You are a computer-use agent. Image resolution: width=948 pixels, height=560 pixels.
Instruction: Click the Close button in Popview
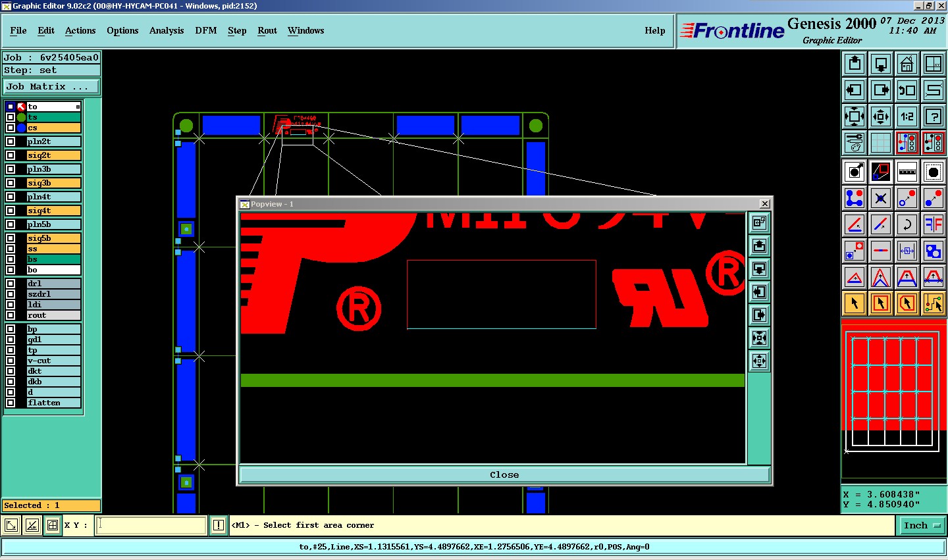tap(504, 474)
